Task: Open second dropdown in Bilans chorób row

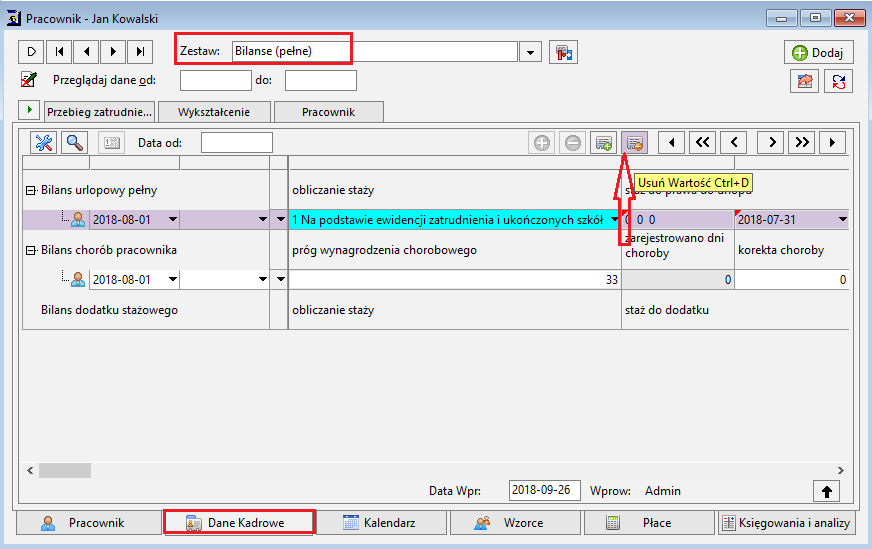Action: point(263,279)
